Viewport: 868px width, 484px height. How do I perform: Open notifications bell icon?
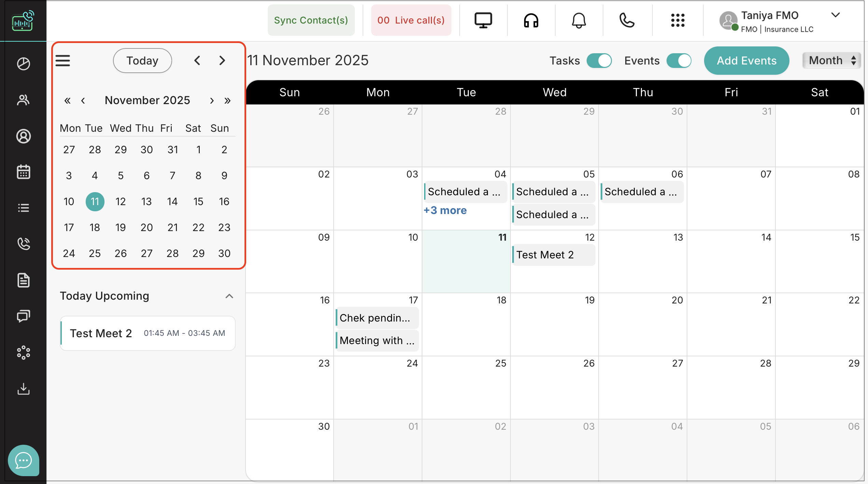[x=579, y=20]
